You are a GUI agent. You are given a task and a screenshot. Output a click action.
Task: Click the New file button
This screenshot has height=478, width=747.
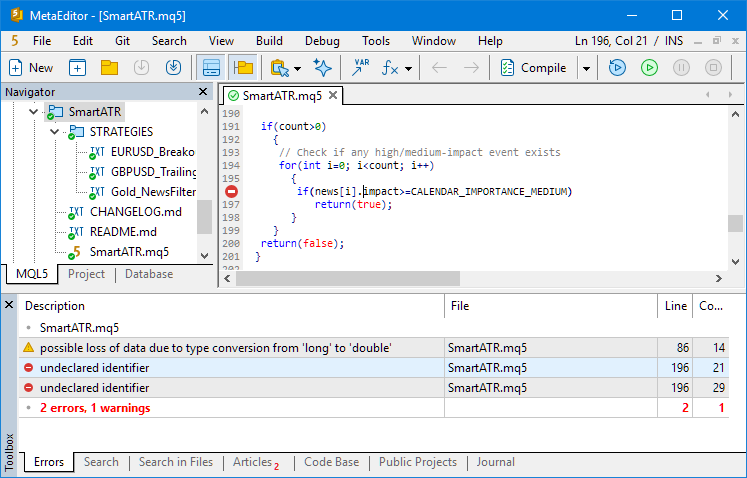point(30,68)
